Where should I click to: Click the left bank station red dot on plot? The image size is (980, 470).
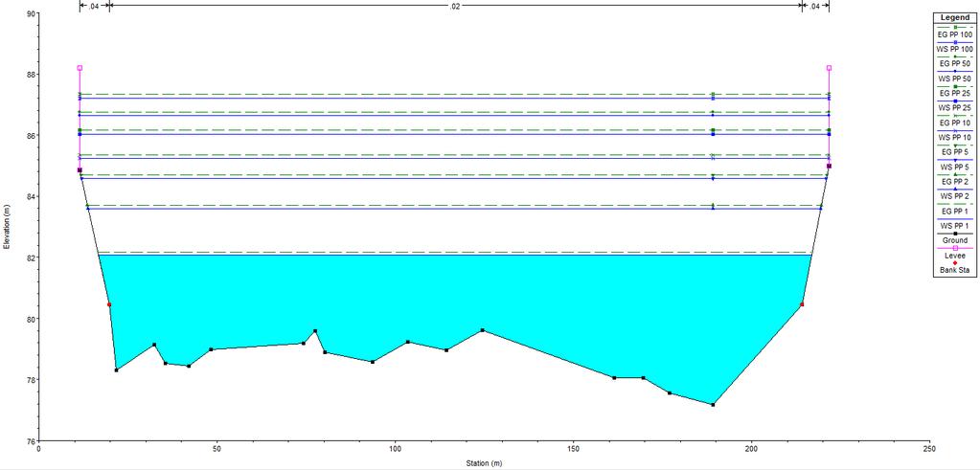[x=109, y=304]
